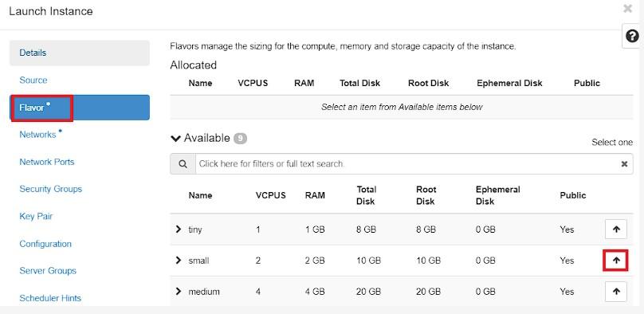The width and height of the screenshot is (644, 314).
Task: Open the Security Groups step
Action: (x=50, y=189)
